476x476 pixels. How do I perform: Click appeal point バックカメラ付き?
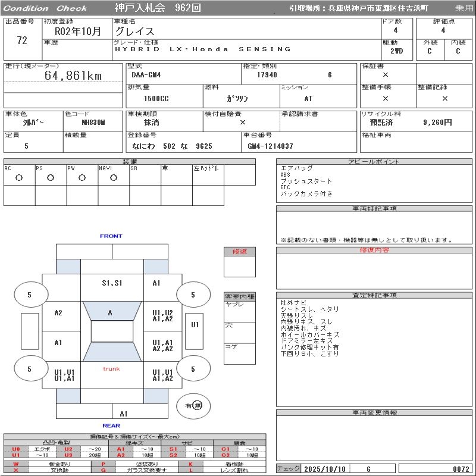pyautogui.click(x=306, y=194)
